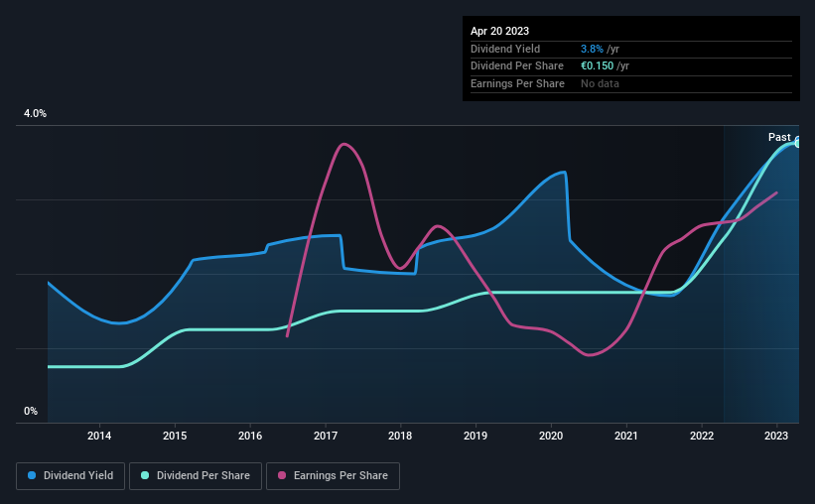815x504 pixels.
Task: Click the 0% y-axis label
Action: pyautogui.click(x=31, y=411)
